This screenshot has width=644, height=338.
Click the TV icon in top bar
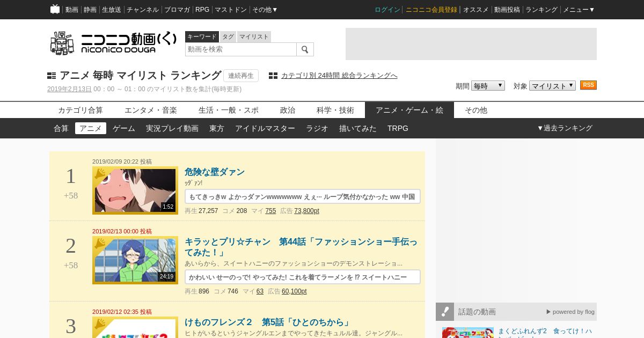55,9
